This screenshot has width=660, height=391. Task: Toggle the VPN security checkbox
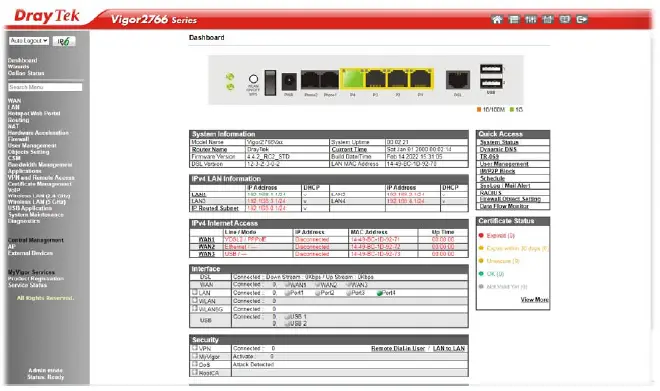point(195,348)
